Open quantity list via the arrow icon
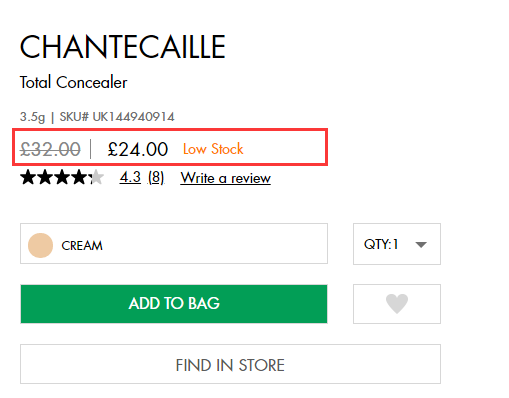 [421, 245]
